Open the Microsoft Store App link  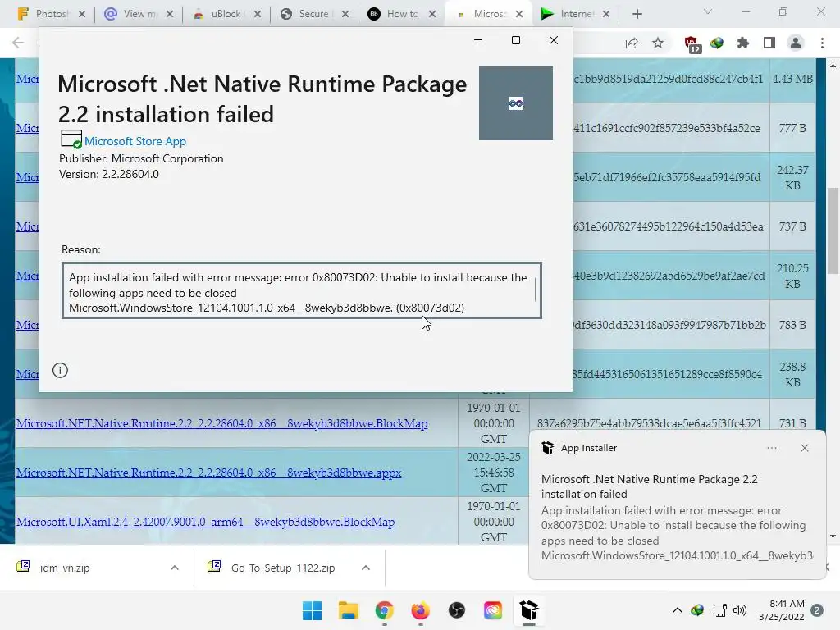pyautogui.click(x=135, y=141)
